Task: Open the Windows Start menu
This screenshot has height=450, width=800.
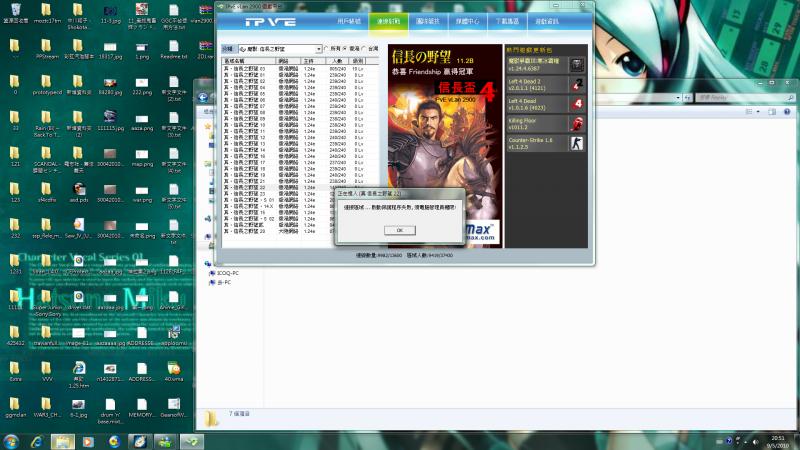Action: (x=12, y=440)
